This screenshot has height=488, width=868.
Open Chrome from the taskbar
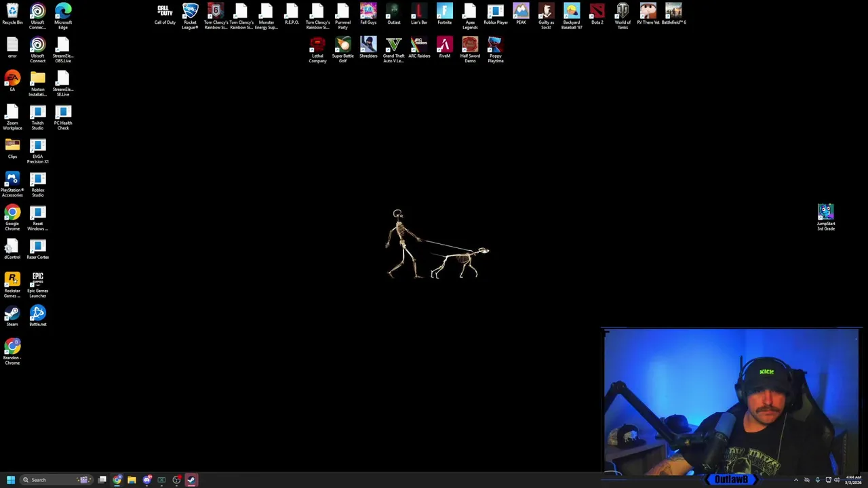coord(117,480)
